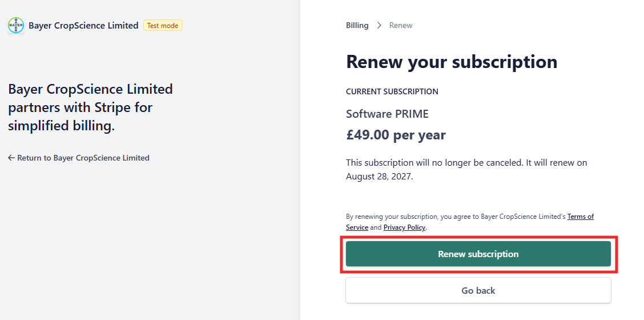Confirm with the Renew subscription button
The width and height of the screenshot is (644, 320).
[478, 254]
